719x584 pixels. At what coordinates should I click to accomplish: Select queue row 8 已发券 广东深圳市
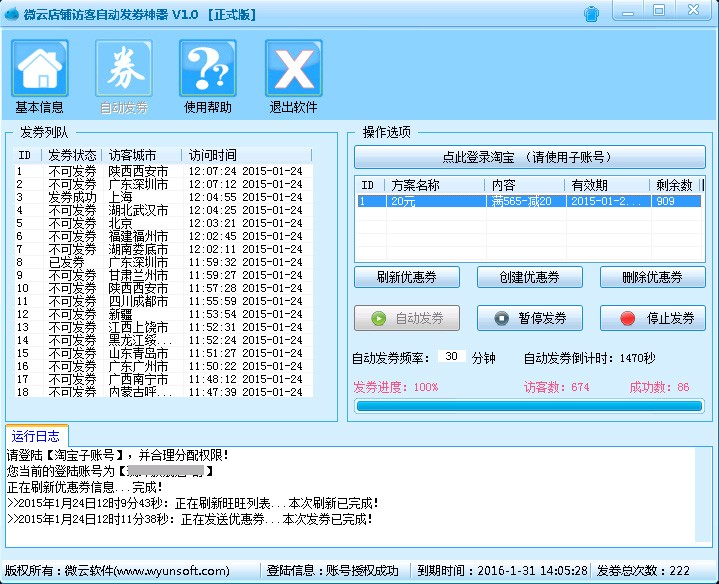pos(164,262)
